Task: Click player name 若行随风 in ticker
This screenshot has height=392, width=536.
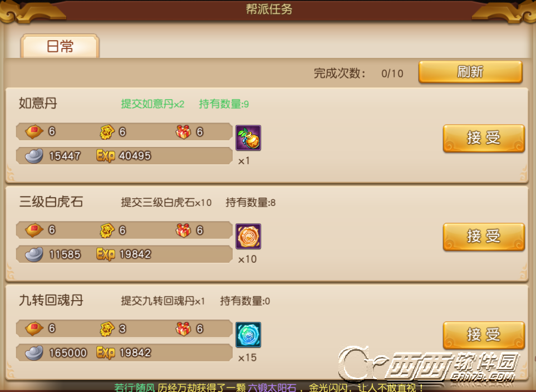Action: click(x=134, y=388)
